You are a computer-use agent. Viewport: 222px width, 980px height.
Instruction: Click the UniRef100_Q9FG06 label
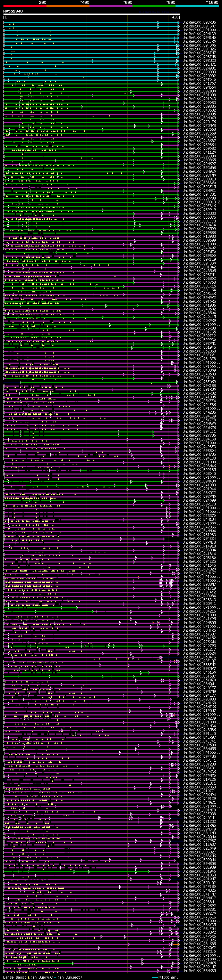click(199, 45)
